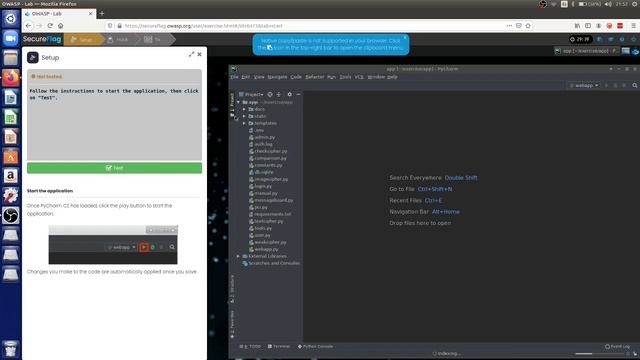Hide the Project panel with the minus icon

(x=298, y=94)
